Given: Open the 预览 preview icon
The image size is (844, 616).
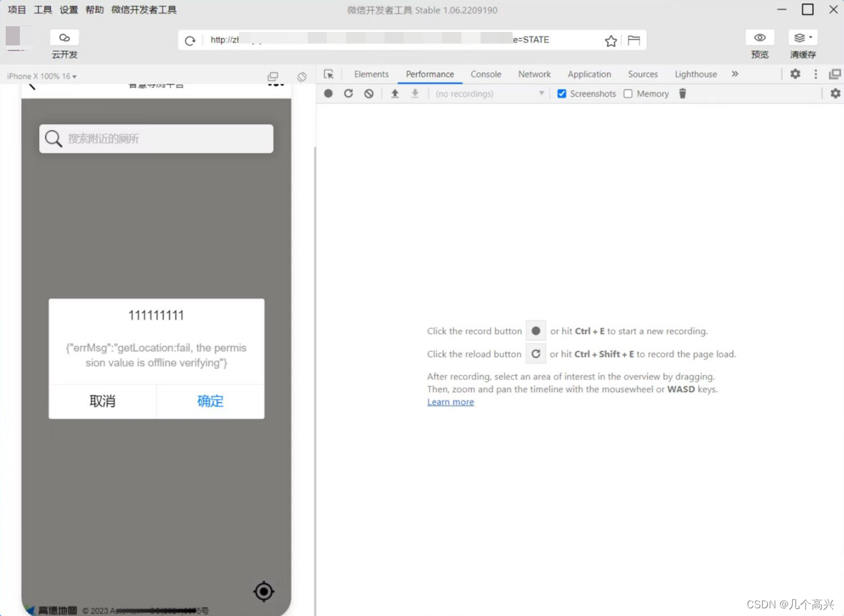Looking at the screenshot, I should point(759,37).
